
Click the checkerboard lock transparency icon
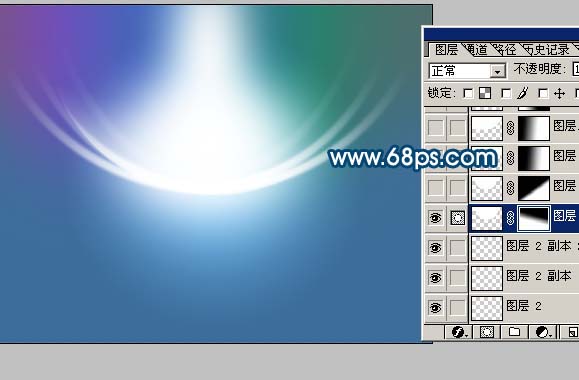485,93
